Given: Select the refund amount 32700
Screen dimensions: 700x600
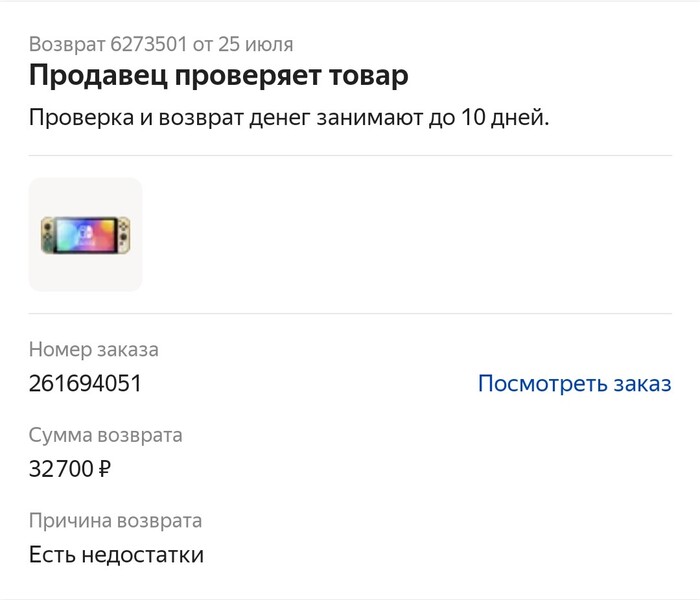Looking at the screenshot, I should click(x=62, y=469).
